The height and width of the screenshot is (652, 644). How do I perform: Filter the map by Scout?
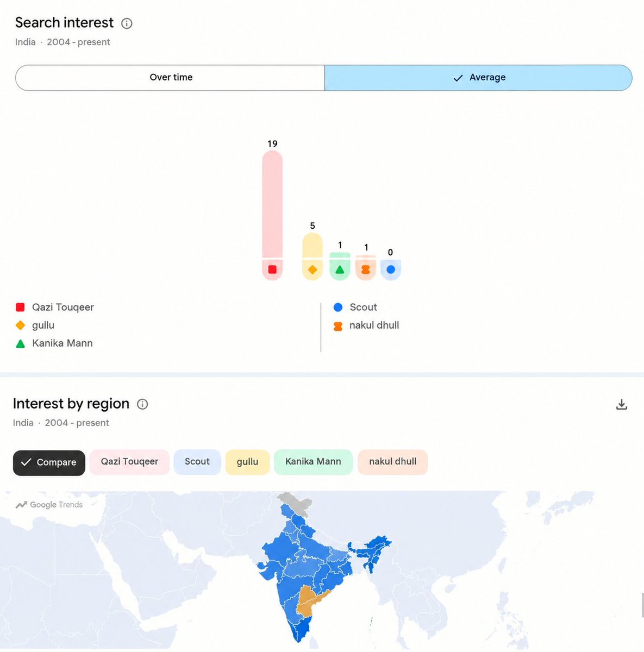[197, 462]
